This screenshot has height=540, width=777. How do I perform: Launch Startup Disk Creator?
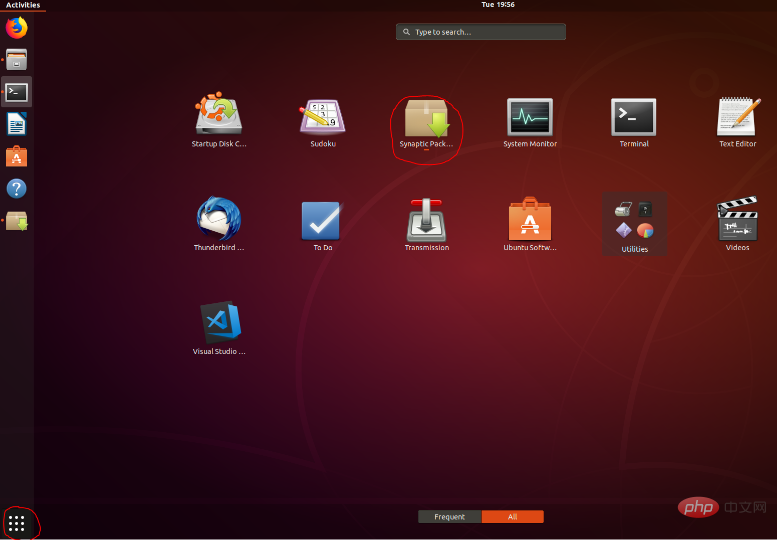219,120
